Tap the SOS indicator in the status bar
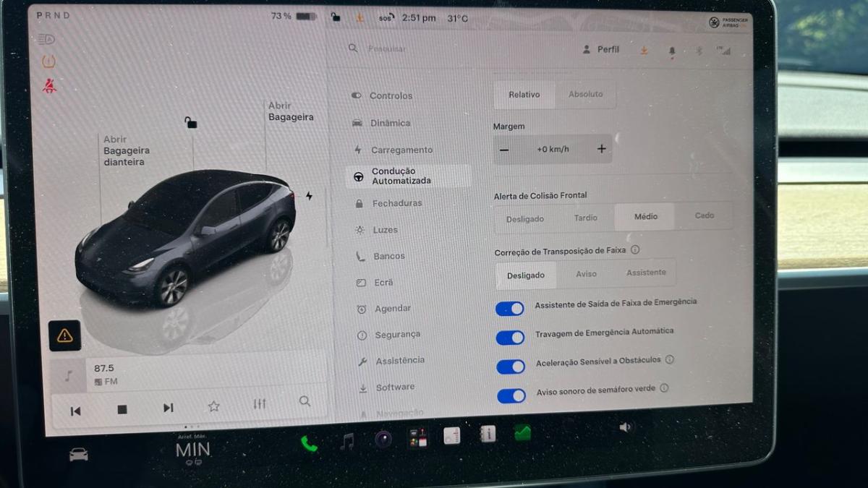 [387, 17]
